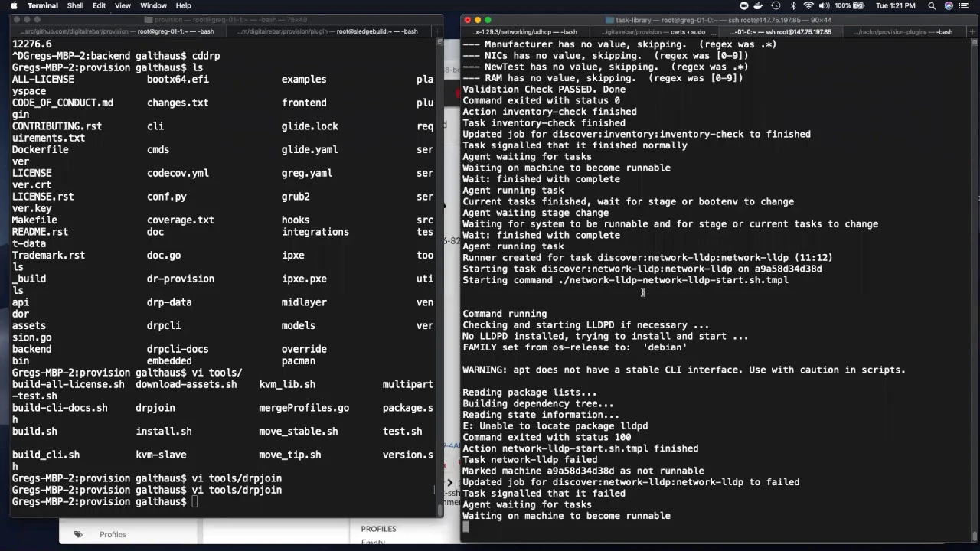Screen dimensions: 980x551
Task: Click the Profiles tag icon in background window
Action: 78,534
